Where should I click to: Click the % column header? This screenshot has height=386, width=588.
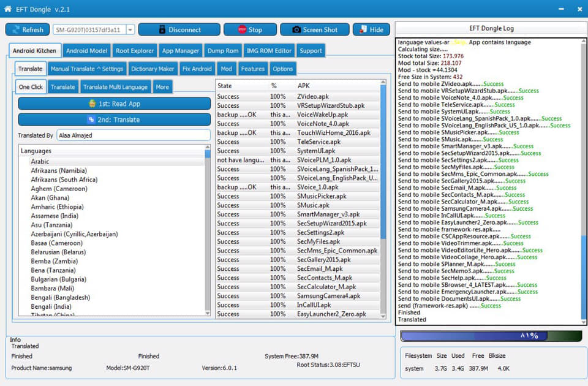(x=282, y=86)
